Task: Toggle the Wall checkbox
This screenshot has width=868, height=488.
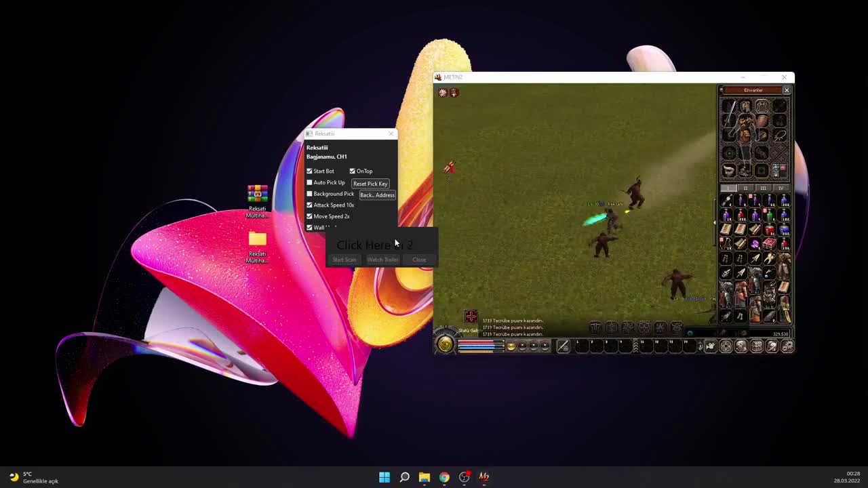Action: (309, 228)
